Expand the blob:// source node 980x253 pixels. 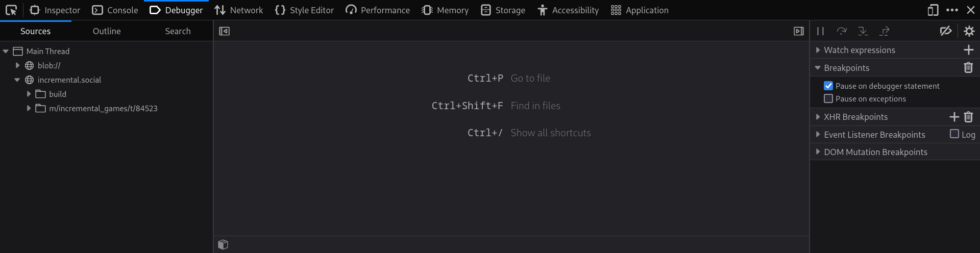click(18, 65)
